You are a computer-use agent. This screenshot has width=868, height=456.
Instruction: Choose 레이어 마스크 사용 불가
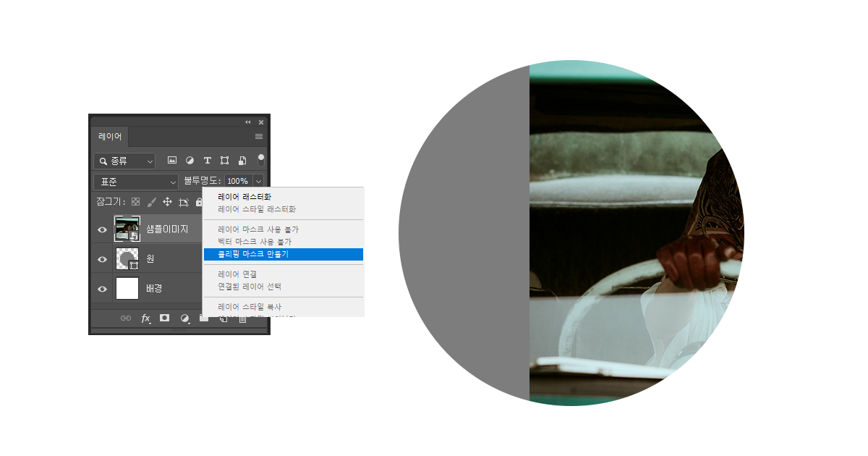coord(258,229)
